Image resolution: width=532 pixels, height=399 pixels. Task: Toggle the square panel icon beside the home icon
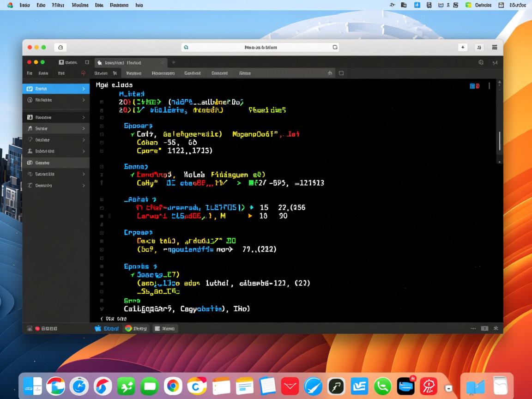341,73
